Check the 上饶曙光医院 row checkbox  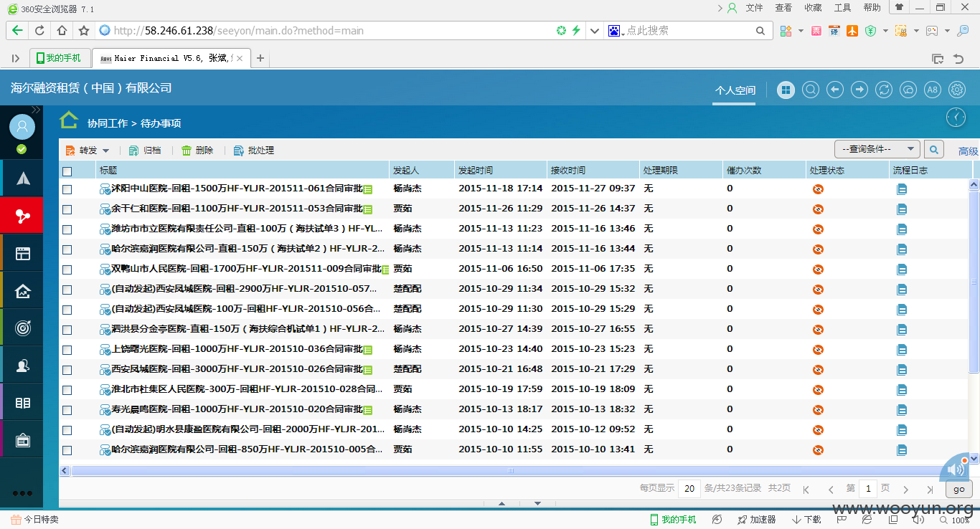coord(67,350)
